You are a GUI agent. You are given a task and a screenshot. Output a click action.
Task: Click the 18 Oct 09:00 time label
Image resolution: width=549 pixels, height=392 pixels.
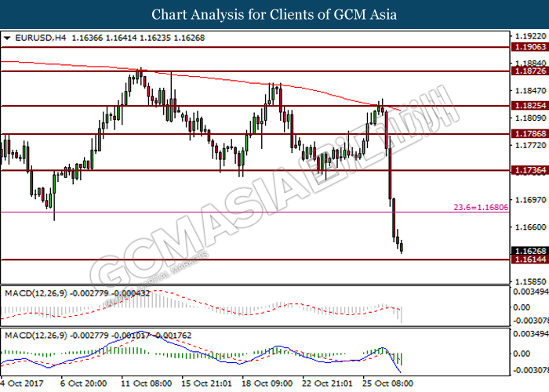pos(267,383)
